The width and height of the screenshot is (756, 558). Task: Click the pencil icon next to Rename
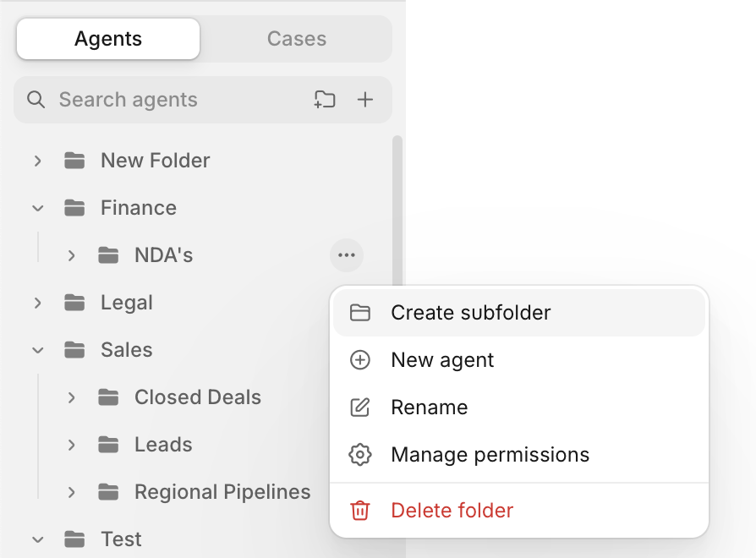point(360,408)
